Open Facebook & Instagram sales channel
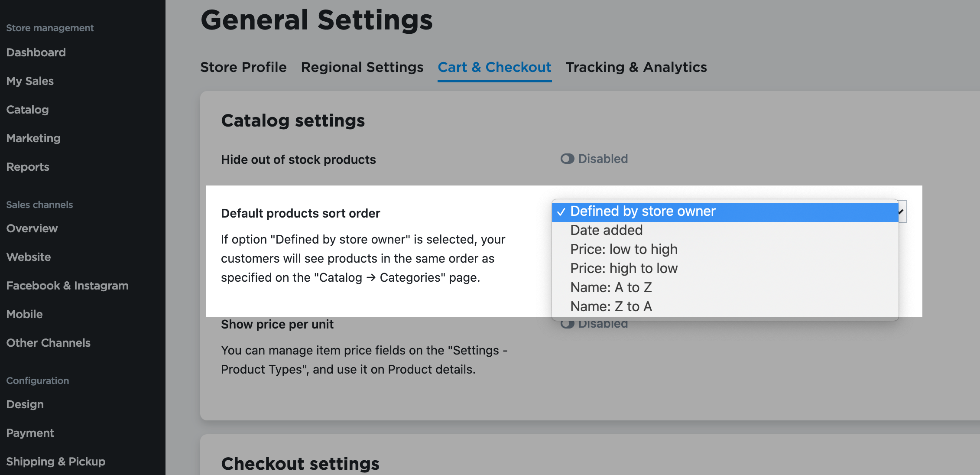Viewport: 980px width, 475px height. tap(67, 285)
